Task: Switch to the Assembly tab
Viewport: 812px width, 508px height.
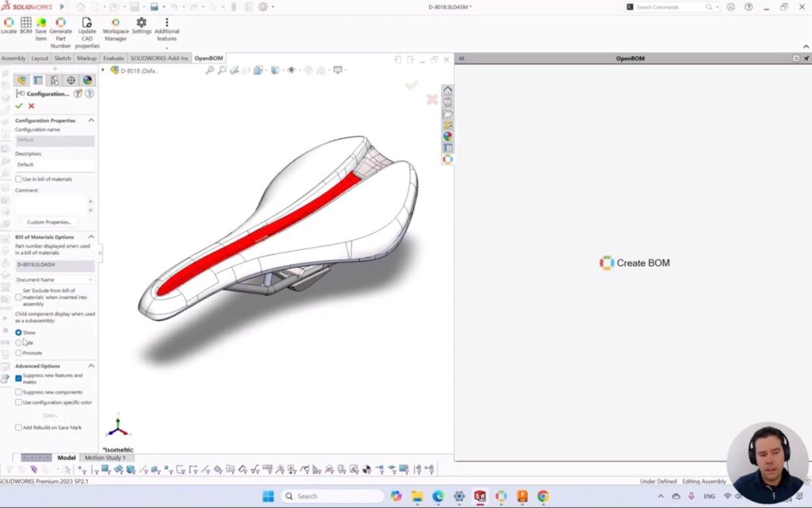Action: [x=13, y=58]
